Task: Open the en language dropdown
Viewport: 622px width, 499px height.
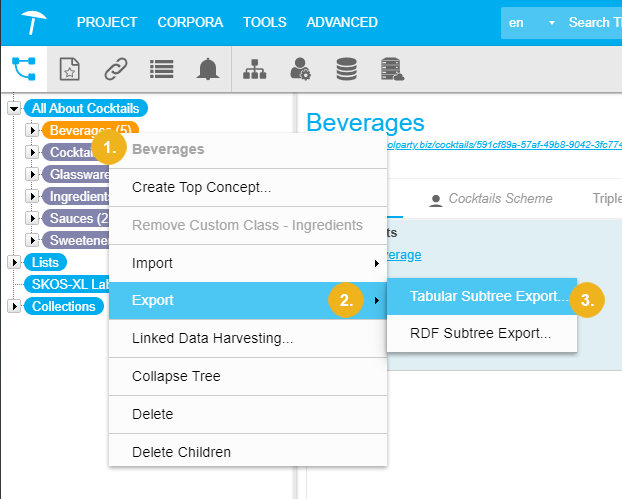Action: click(x=531, y=22)
